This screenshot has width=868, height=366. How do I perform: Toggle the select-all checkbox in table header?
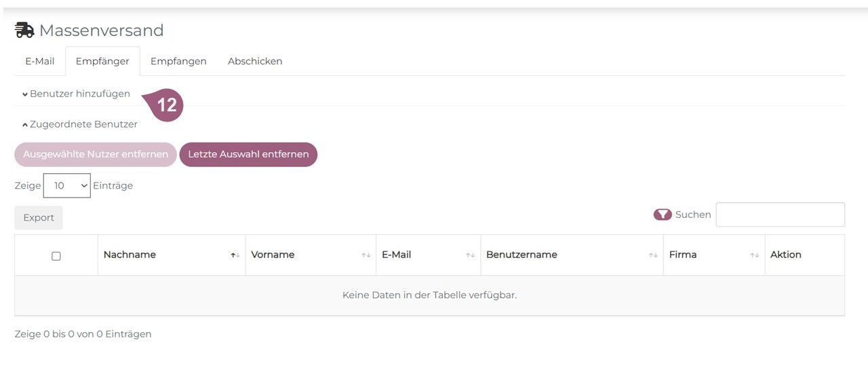click(x=56, y=256)
